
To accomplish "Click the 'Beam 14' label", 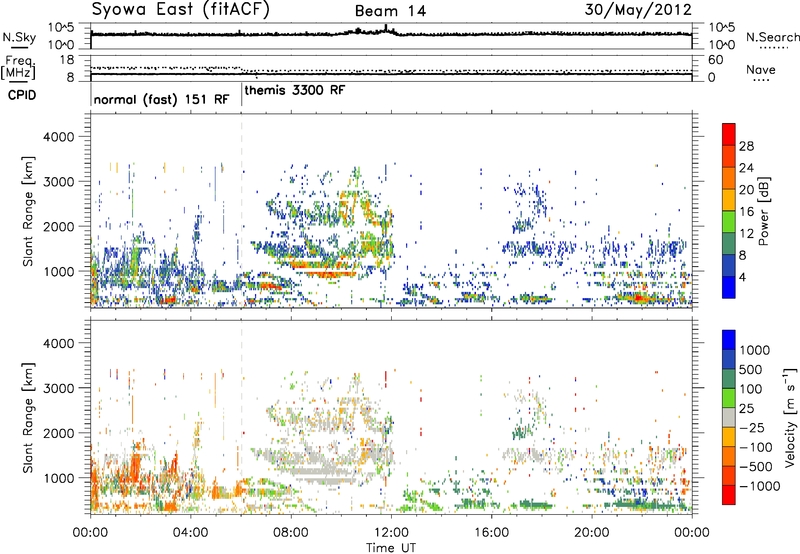I will pos(390,11).
